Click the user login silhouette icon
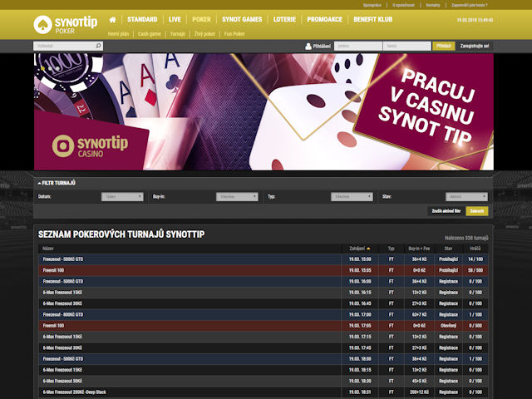This screenshot has width=532, height=399. click(x=308, y=47)
